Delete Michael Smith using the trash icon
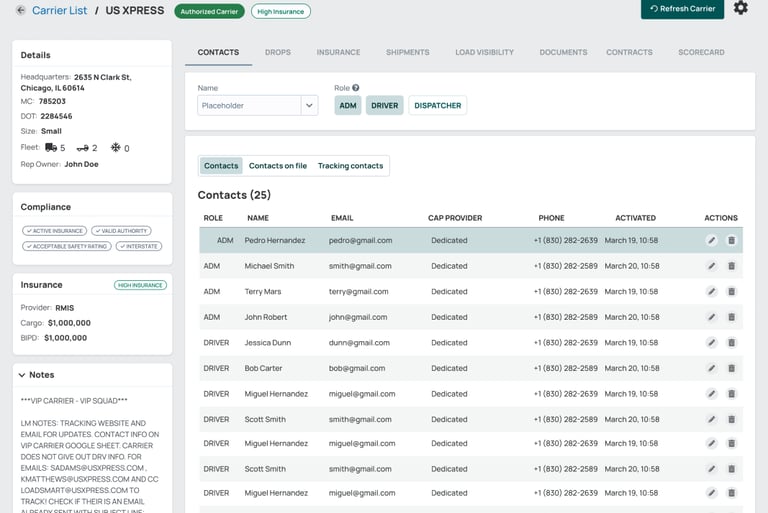The width and height of the screenshot is (768, 513). [x=731, y=266]
